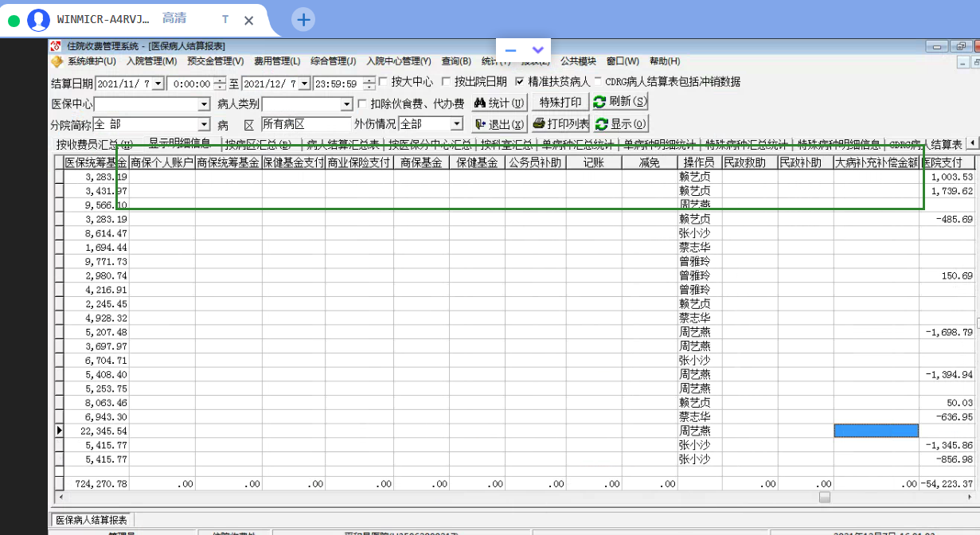
Task: Open the 查询(B) menu
Action: coord(456,61)
